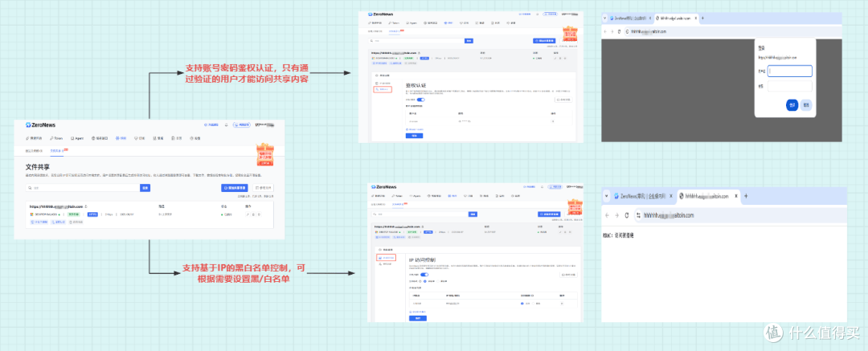Open Agent section in the left File Sharing window

(x=77, y=138)
